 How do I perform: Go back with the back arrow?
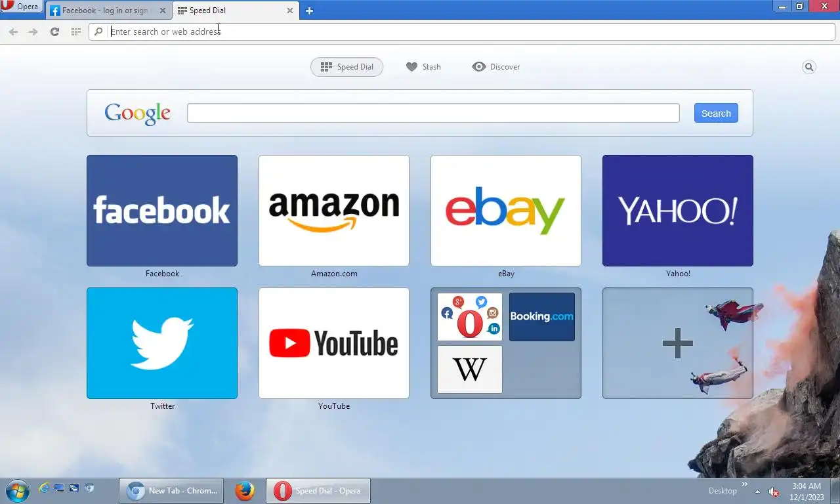point(13,31)
